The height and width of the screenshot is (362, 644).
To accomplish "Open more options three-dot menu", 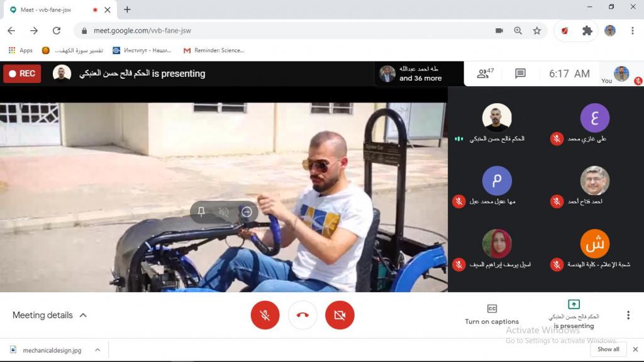I will [628, 315].
